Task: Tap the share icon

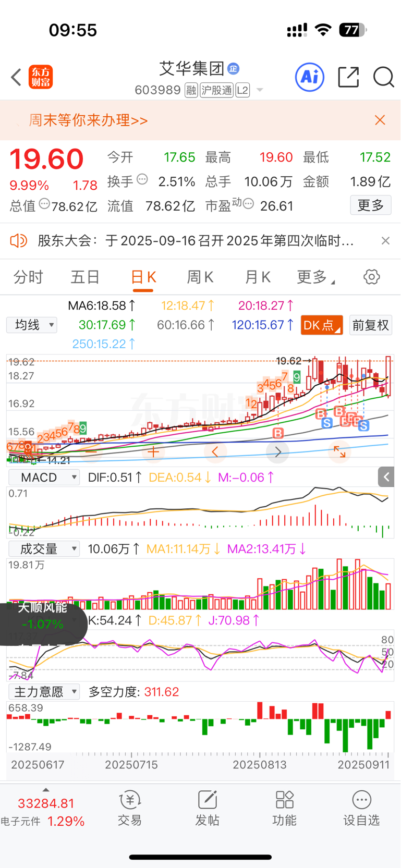Action: pos(348,77)
